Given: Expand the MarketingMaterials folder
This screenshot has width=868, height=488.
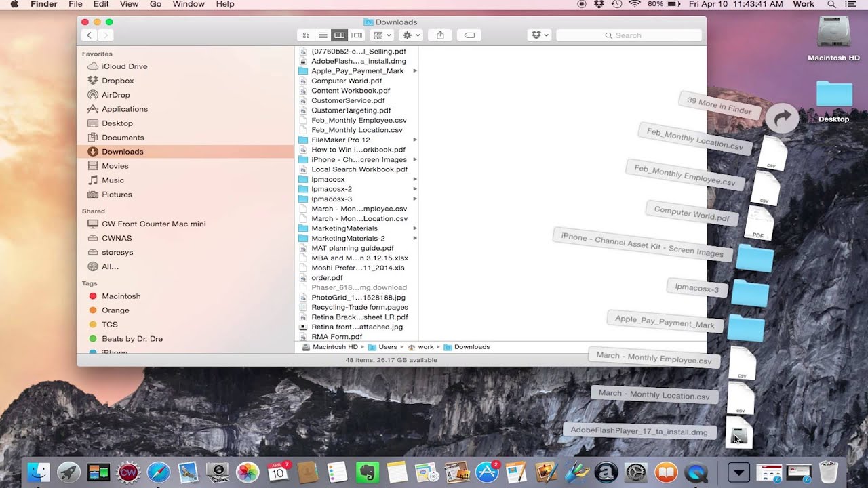Looking at the screenshot, I should tap(414, 228).
